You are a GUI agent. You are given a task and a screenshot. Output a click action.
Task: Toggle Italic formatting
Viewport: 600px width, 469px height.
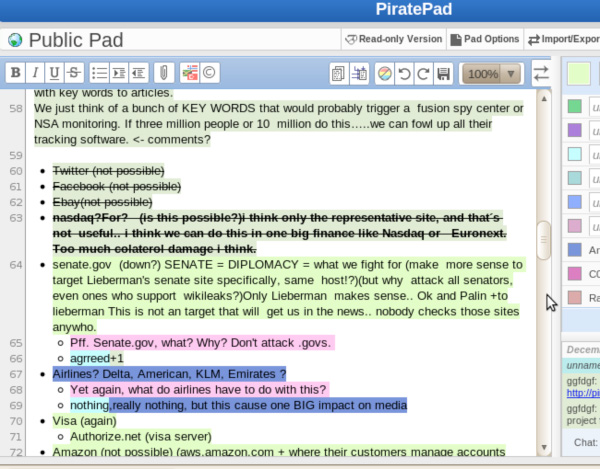pos(35,72)
